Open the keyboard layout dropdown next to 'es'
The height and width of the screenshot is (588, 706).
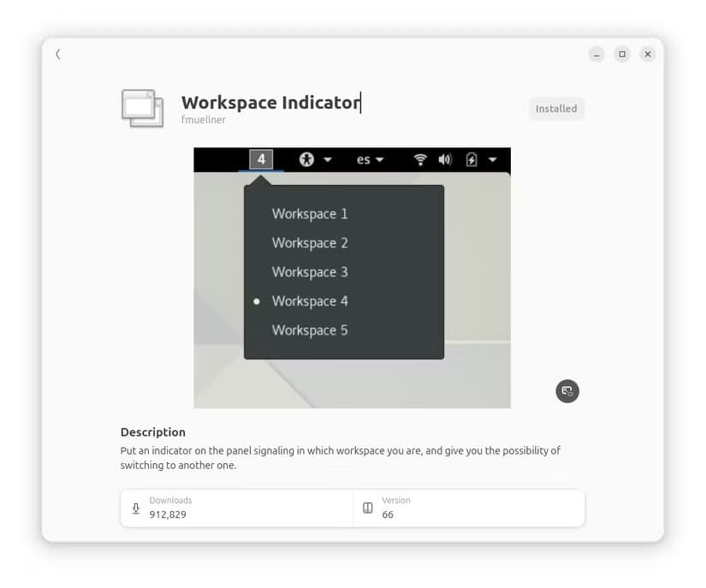point(381,159)
